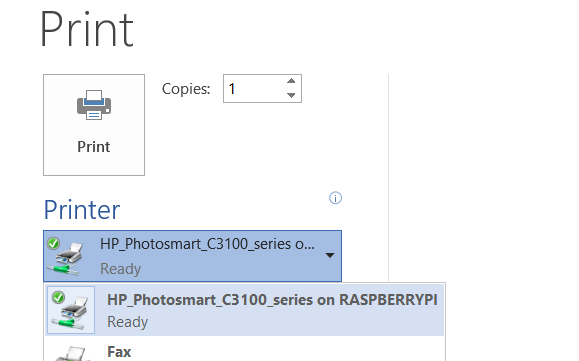Viewport: 579px width, 361px height.
Task: Click Ready status under RASPBERRYPI list entry
Action: click(127, 322)
